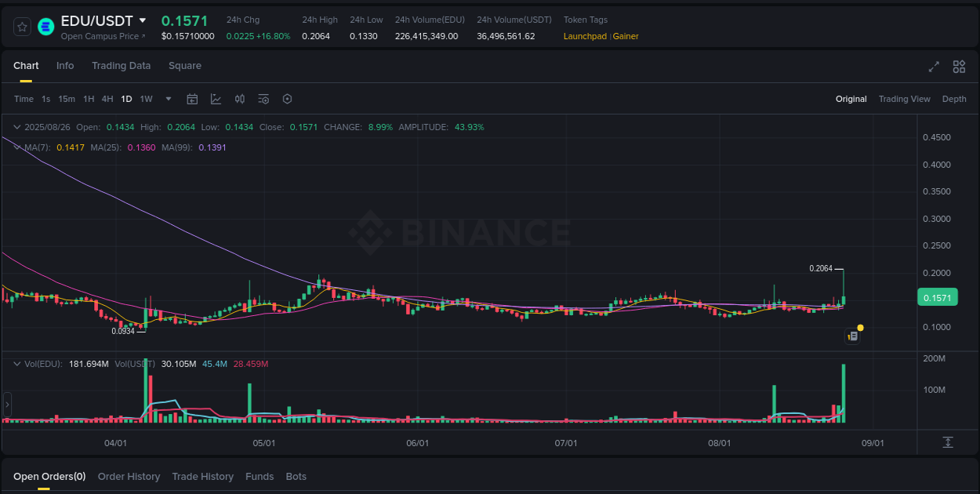Select the 15m timeframe
980x494 pixels.
[x=67, y=99]
